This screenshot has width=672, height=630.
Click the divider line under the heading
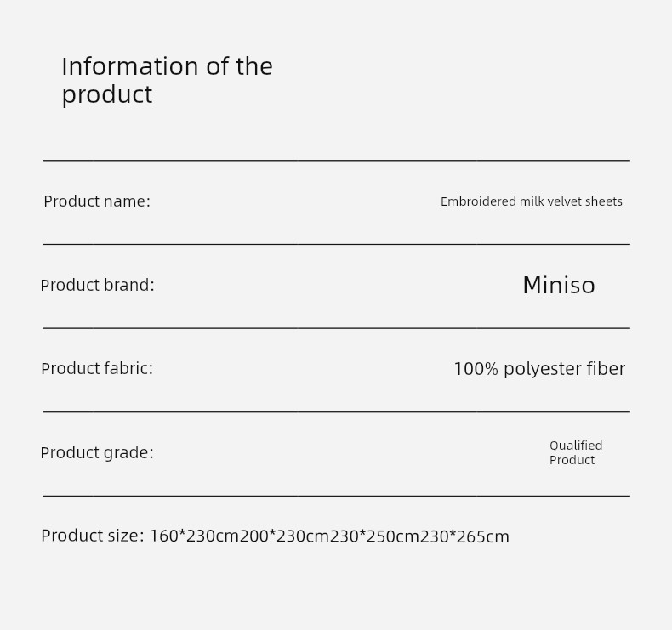pos(336,160)
